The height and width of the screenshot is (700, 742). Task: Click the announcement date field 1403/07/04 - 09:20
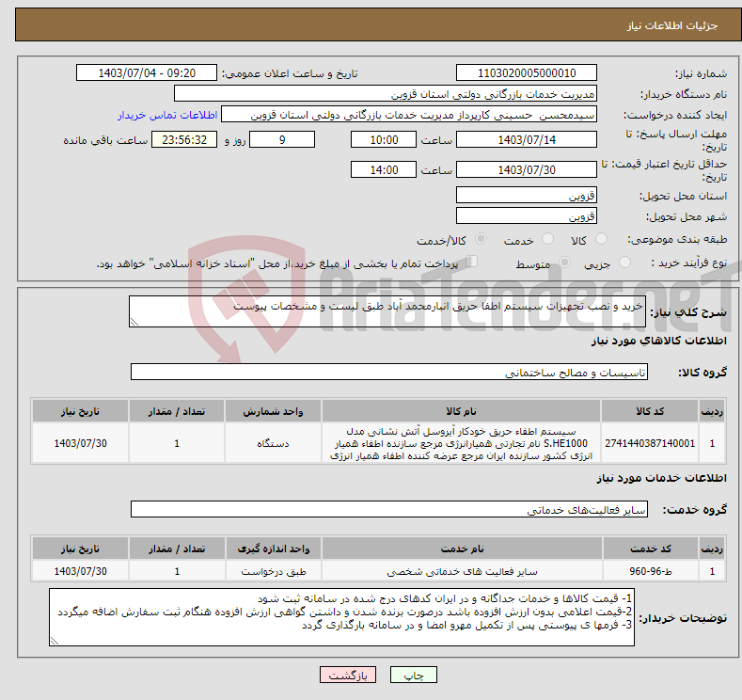(x=147, y=72)
